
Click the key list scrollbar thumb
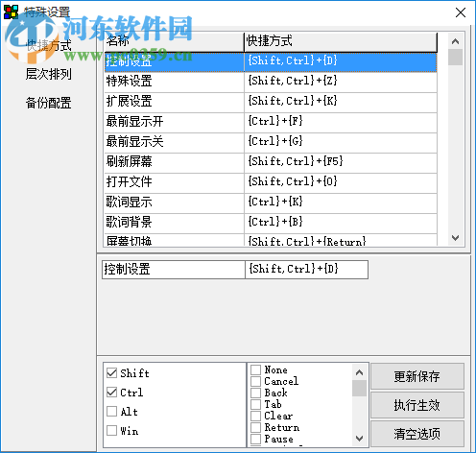[359, 388]
